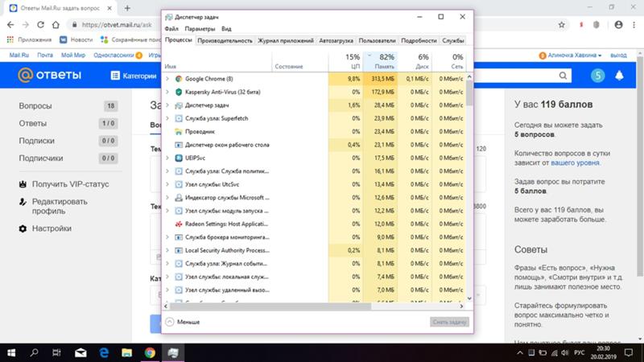Click the vertical scrollbar in process list
Viewport: 644px width, 362px height.
point(469,93)
